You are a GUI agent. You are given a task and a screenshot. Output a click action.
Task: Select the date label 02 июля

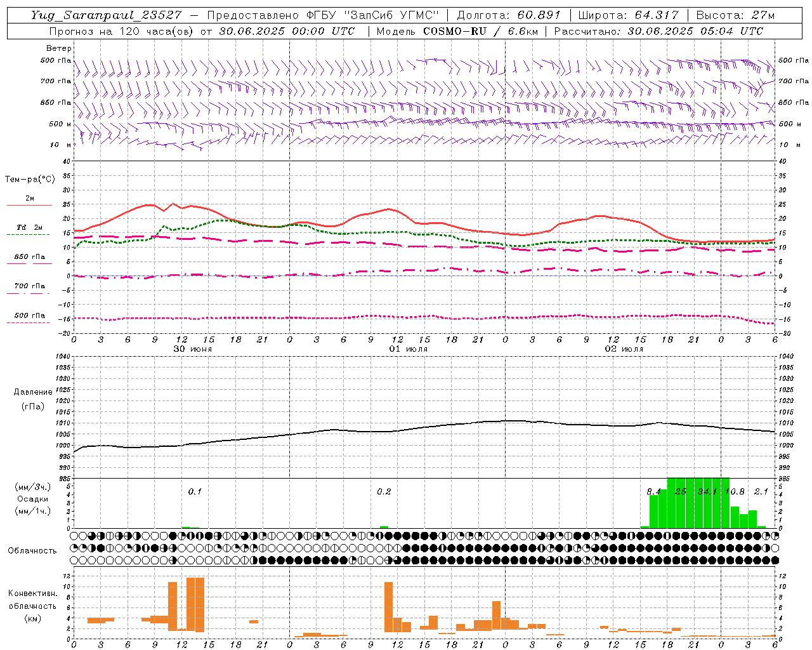point(624,349)
